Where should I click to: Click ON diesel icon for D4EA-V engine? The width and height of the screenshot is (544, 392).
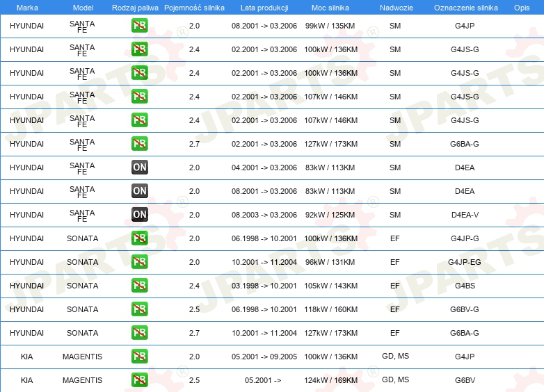pyautogui.click(x=139, y=215)
